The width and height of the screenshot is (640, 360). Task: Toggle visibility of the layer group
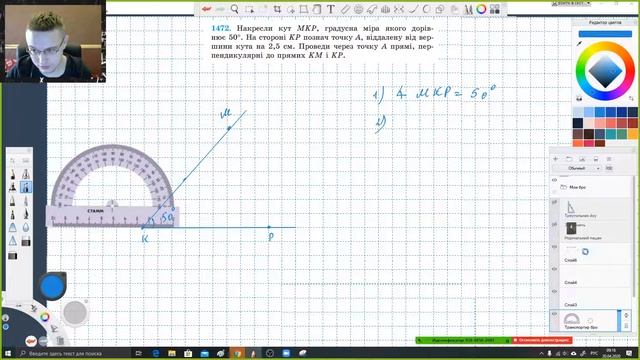pos(554,180)
